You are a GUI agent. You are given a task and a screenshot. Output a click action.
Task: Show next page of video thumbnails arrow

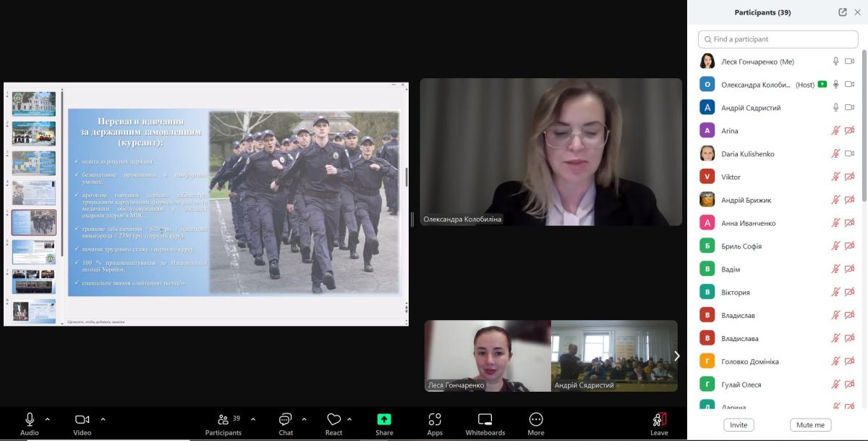click(677, 356)
